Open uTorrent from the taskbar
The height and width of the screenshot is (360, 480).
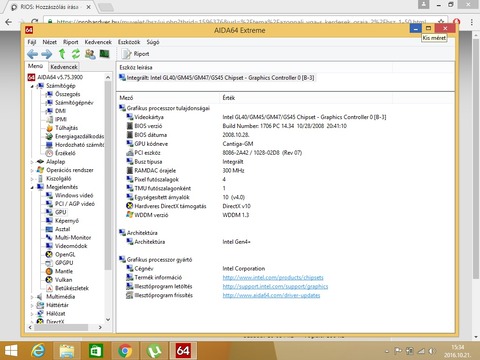154,351
